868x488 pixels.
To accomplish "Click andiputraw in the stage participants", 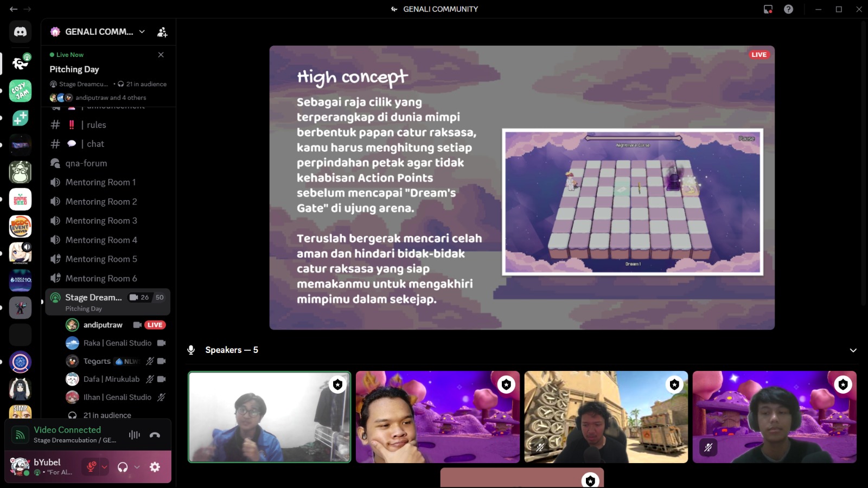I will coord(116,325).
